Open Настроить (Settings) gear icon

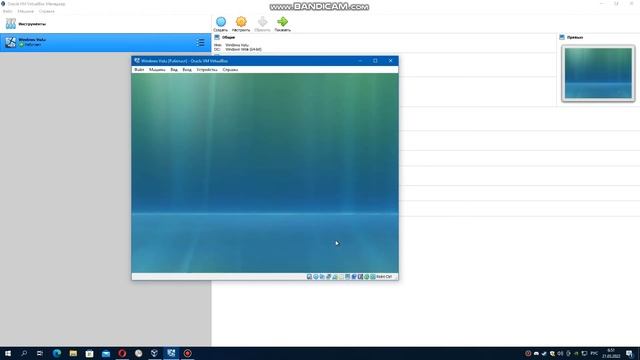pyautogui.click(x=241, y=22)
